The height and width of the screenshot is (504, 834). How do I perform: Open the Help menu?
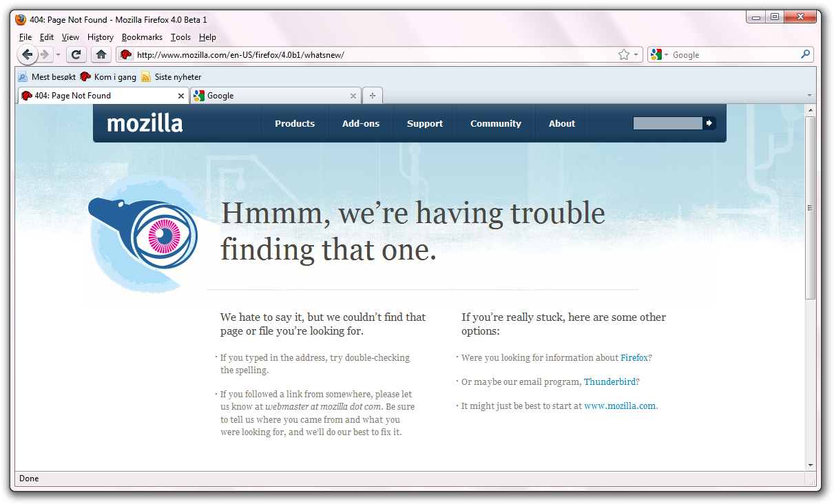(x=207, y=37)
